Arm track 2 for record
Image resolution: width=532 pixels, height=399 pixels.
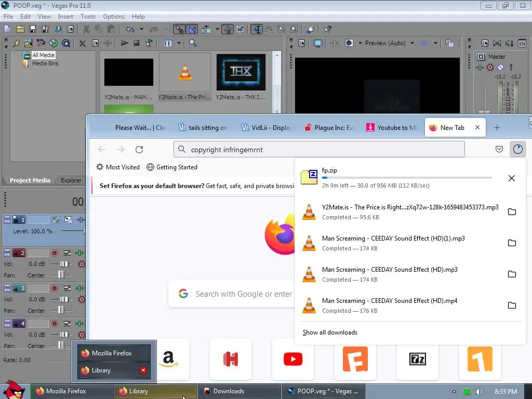point(54,253)
